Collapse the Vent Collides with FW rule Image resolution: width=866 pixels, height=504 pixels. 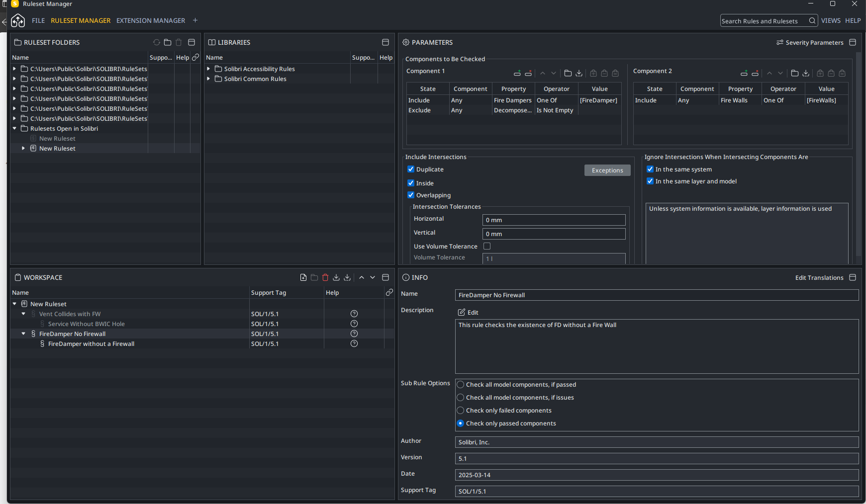pyautogui.click(x=23, y=314)
